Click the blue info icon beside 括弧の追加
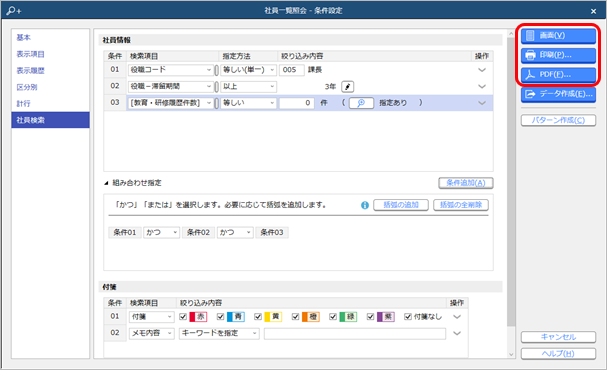607x370 pixels. 365,205
